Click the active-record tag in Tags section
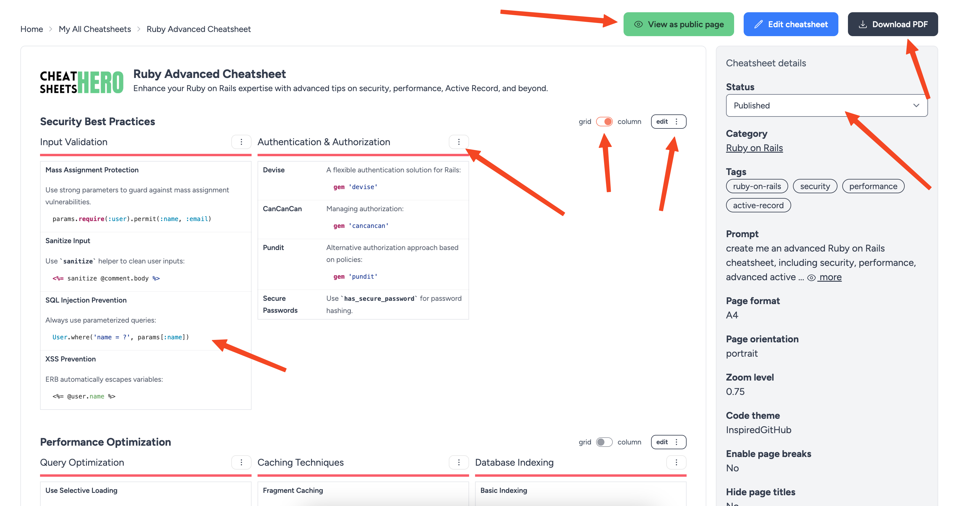The width and height of the screenshot is (980, 506). pyautogui.click(x=759, y=205)
